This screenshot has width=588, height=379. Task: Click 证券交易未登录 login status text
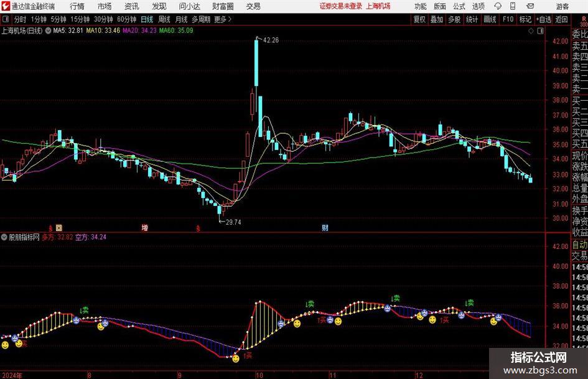[x=341, y=6]
